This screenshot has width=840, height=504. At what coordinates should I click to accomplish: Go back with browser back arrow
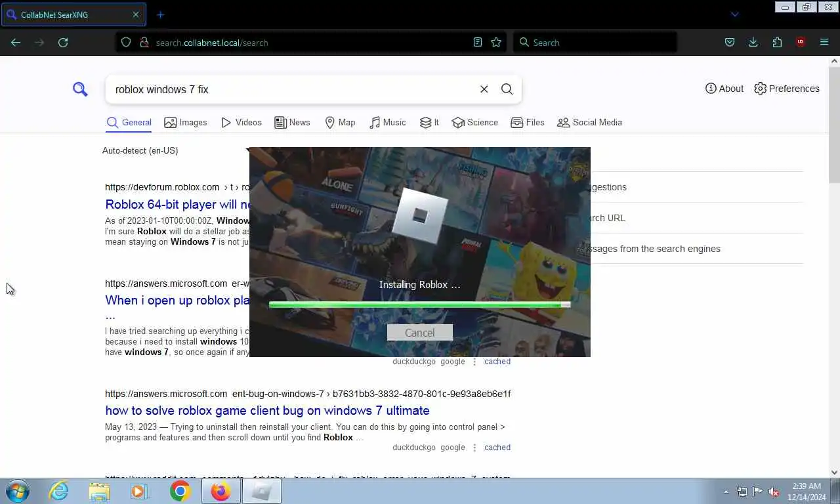coord(16,42)
